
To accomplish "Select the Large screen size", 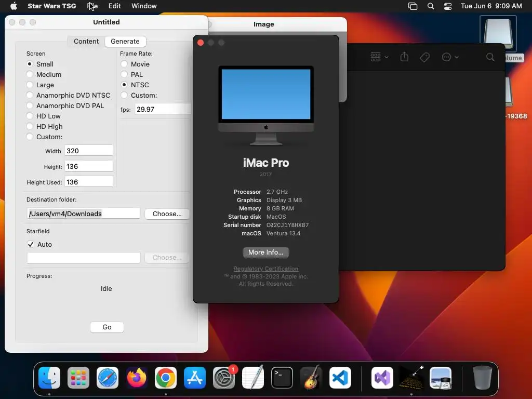I will pyautogui.click(x=30, y=85).
